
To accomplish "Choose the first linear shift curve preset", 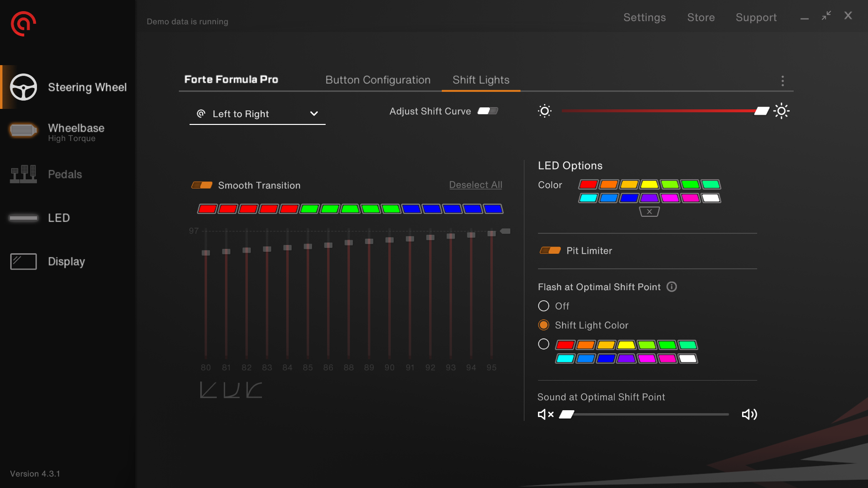I will click(x=208, y=390).
